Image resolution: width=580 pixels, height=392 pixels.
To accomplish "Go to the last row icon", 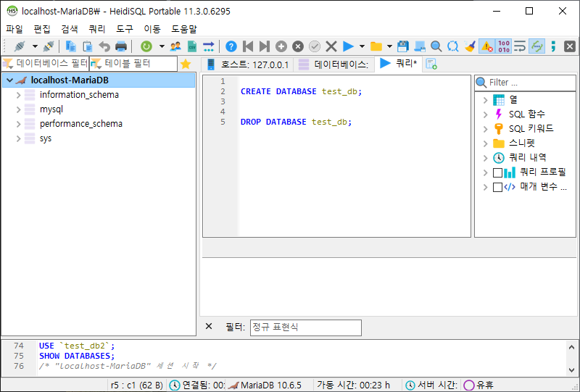I will [265, 46].
